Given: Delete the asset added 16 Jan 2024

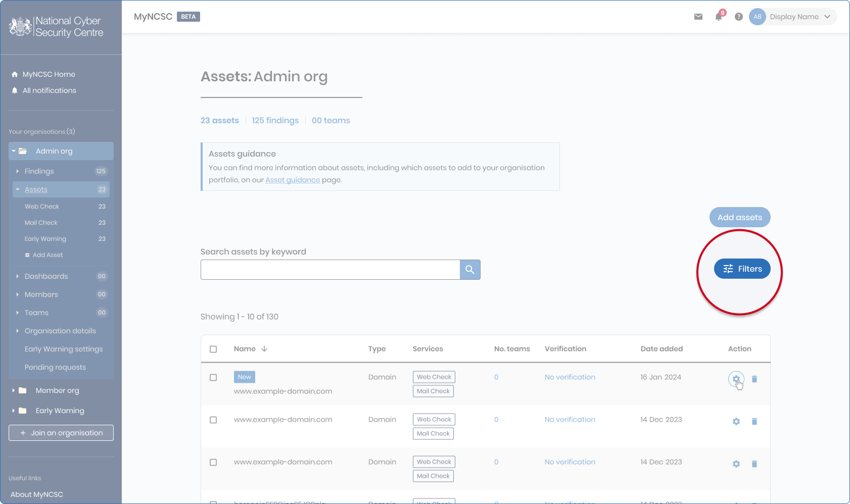Looking at the screenshot, I should coord(754,379).
